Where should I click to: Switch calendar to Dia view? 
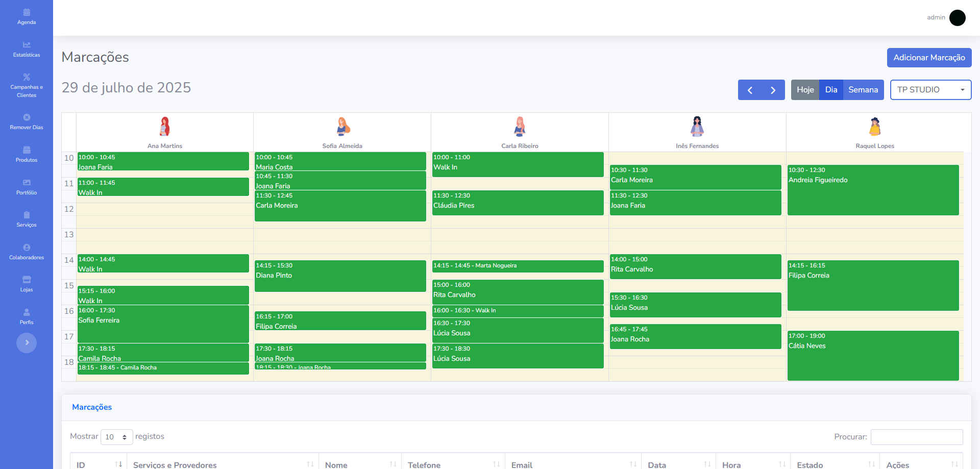pos(831,90)
